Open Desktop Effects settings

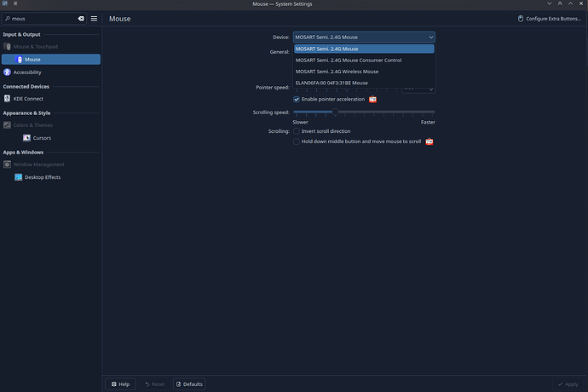(x=43, y=177)
